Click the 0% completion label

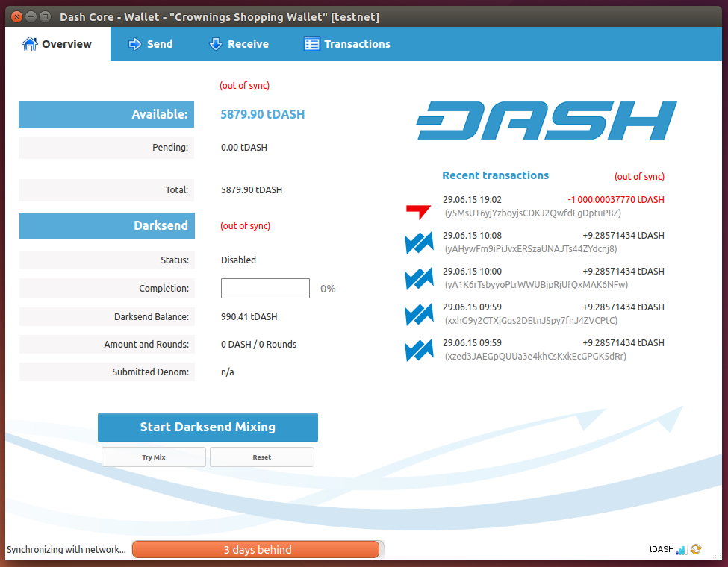coord(328,289)
